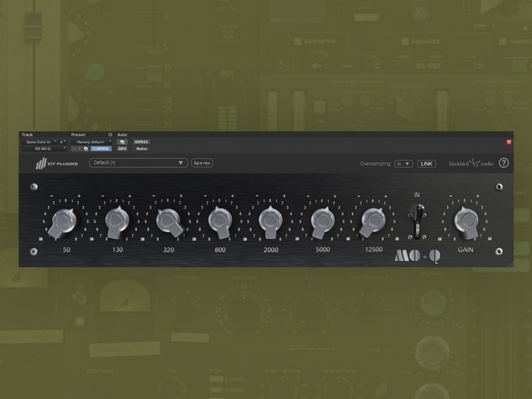Click the 12500 frequency label
The image size is (532, 399).
[x=374, y=249]
